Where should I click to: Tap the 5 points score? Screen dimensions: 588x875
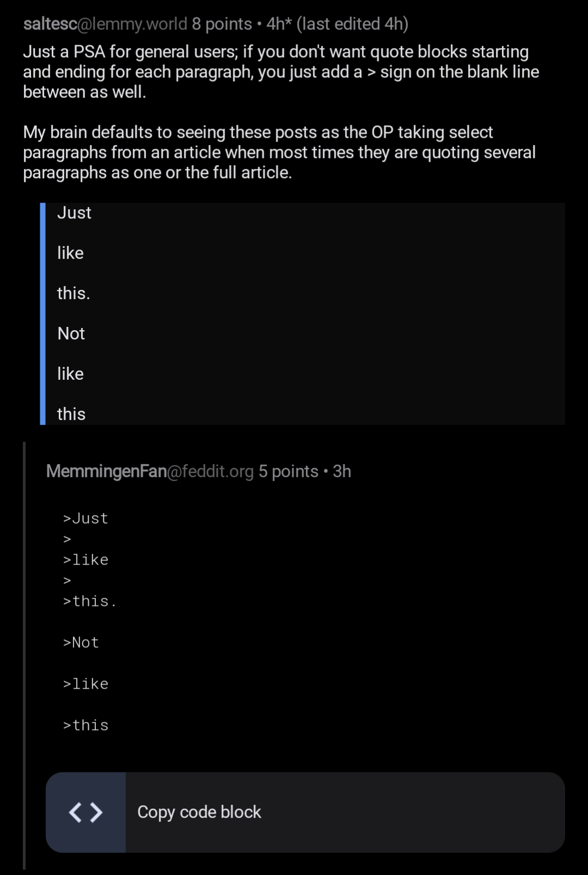288,471
